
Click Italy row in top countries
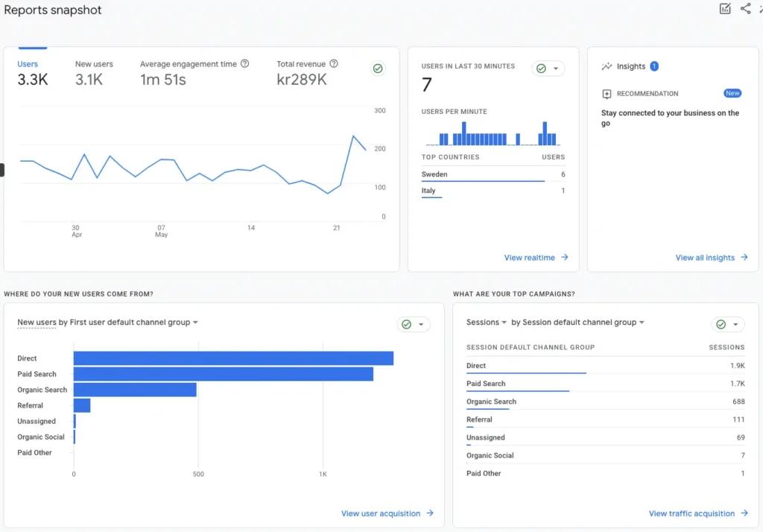(493, 191)
